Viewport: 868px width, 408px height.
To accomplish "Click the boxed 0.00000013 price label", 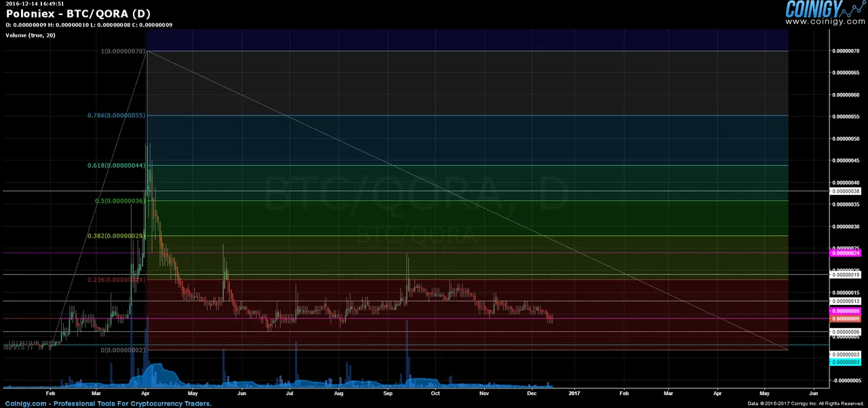I will [846, 301].
